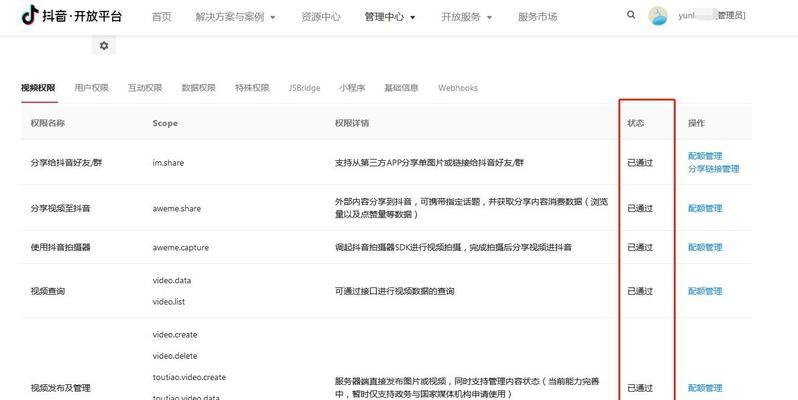The image size is (798, 400).
Task: Click the Douyin logo icon
Action: click(x=30, y=15)
